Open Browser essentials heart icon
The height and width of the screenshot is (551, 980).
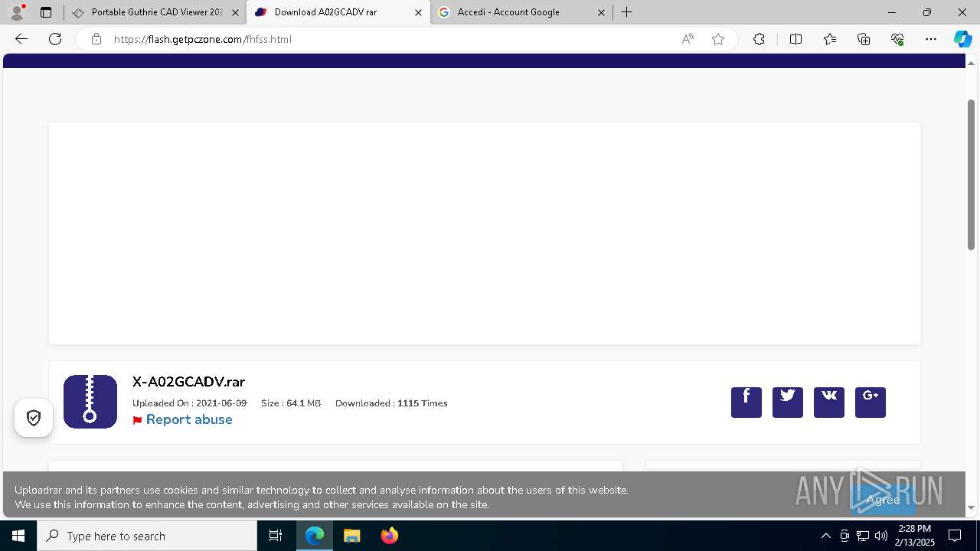point(897,39)
